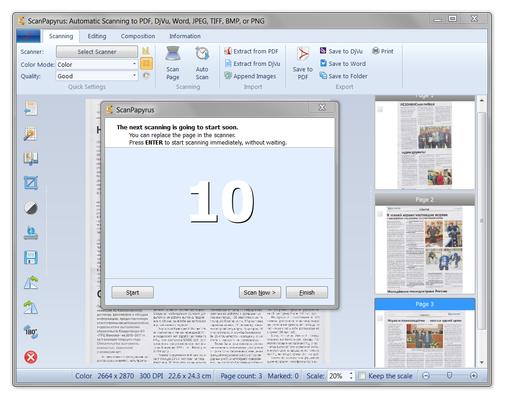Maximize the ScanPapyrus main window
The width and height of the screenshot is (505, 400).
coord(452,19)
